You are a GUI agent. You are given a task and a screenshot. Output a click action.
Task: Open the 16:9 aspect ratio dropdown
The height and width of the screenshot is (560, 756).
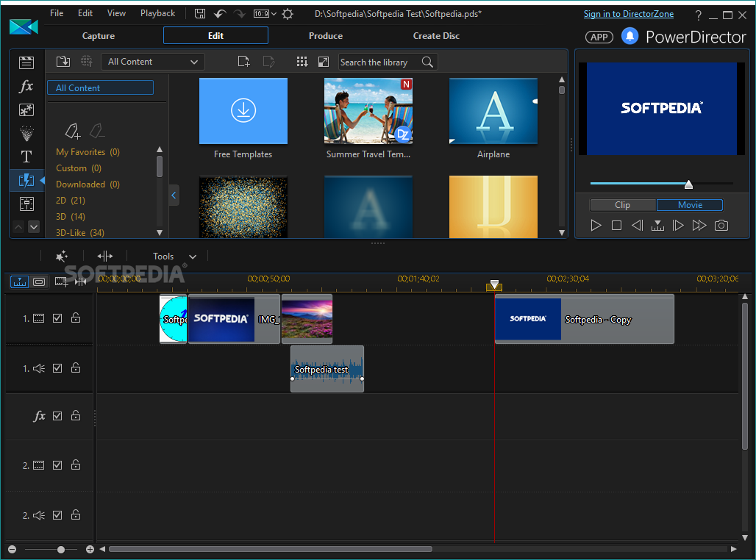(265, 13)
